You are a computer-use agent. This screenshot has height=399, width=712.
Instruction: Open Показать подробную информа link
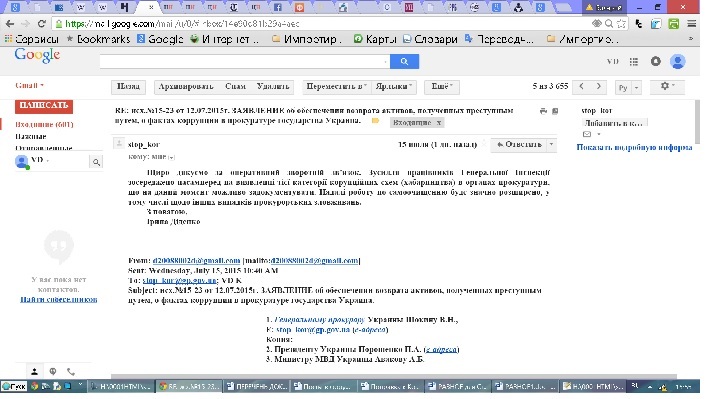coord(634,147)
